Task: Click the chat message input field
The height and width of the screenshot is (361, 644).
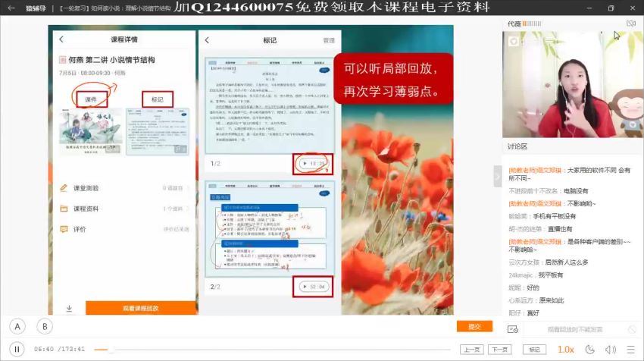Action: point(574,329)
